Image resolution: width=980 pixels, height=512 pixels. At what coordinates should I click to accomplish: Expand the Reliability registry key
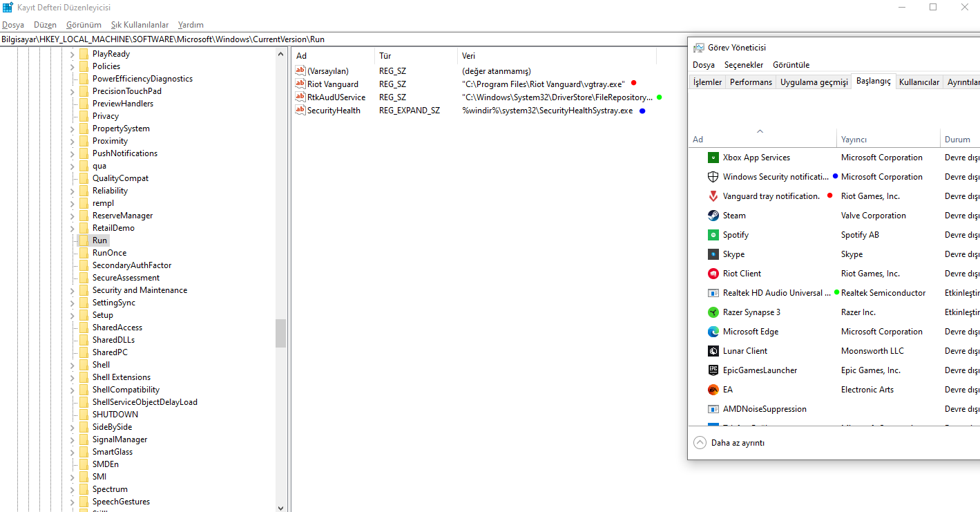pyautogui.click(x=72, y=191)
